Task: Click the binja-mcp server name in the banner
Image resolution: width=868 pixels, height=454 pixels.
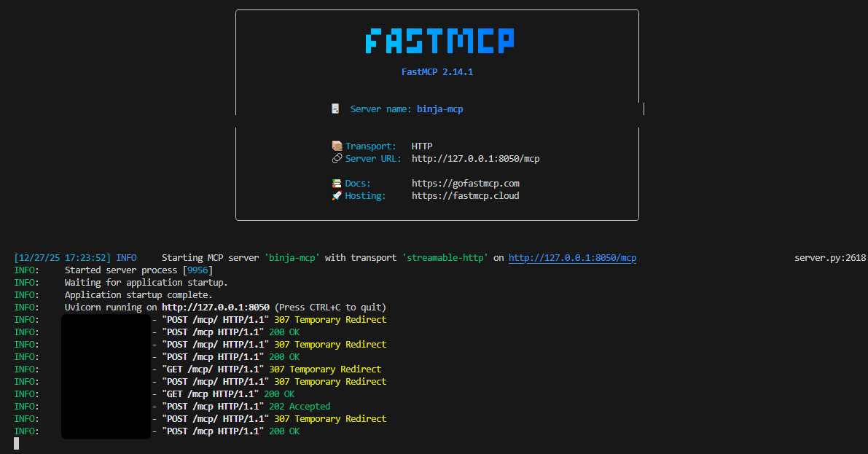Action: (x=439, y=109)
